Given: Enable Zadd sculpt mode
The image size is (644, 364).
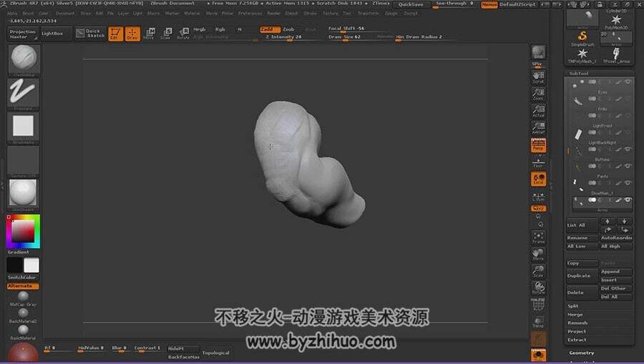Looking at the screenshot, I should click(x=270, y=29).
